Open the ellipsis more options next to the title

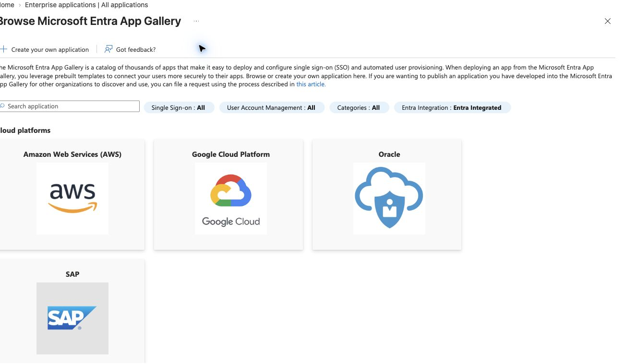[196, 21]
